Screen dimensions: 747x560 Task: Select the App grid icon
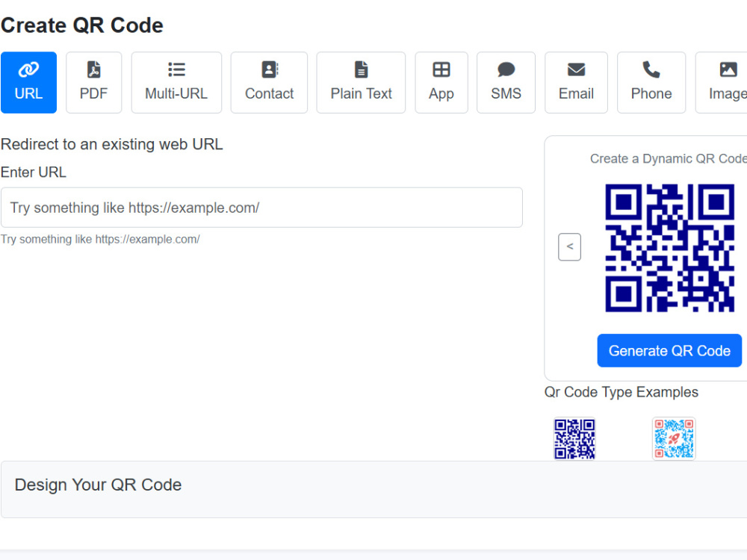pyautogui.click(x=441, y=69)
